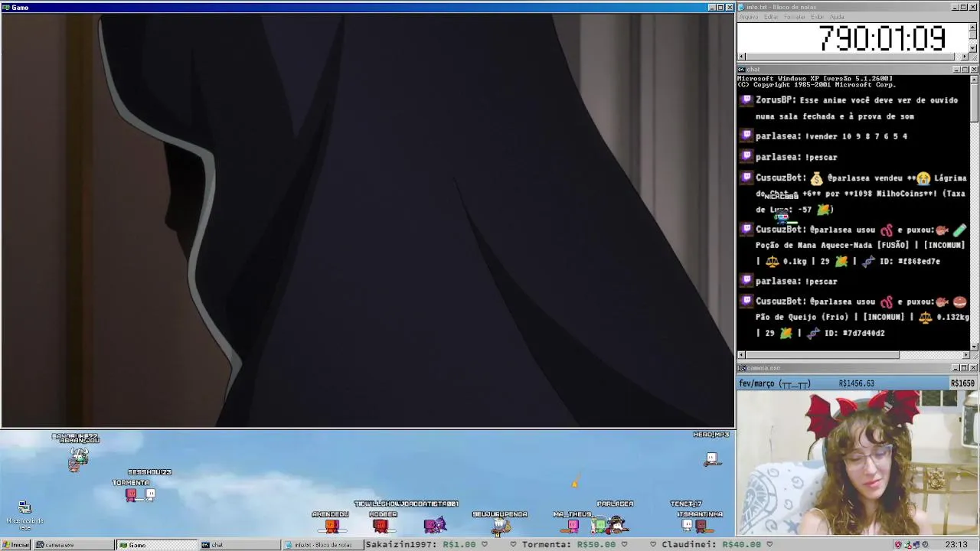980x551 pixels.
Task: Click the Game window title bar icon
Action: click(6, 7)
